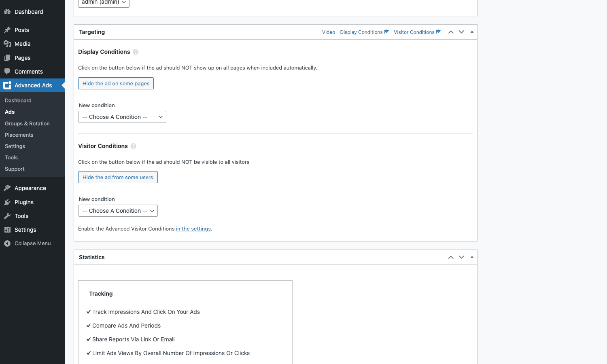Move Statistics panel up
This screenshot has width=607, height=364.
(451, 257)
